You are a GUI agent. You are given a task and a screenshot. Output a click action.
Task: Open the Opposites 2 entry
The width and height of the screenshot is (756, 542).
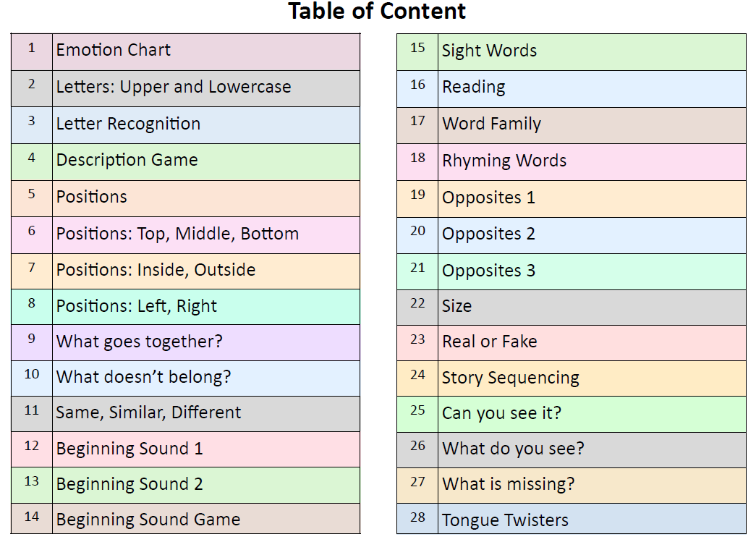click(488, 234)
